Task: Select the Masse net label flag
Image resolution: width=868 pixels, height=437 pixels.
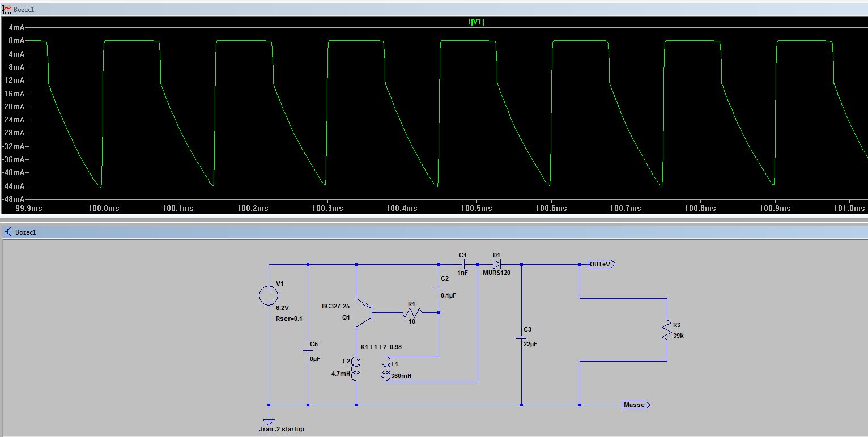Action: point(636,405)
